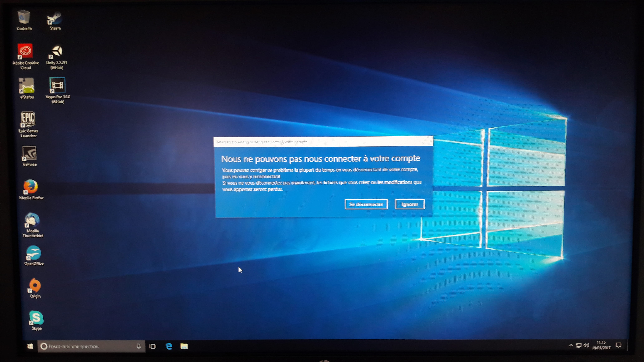Image resolution: width=644 pixels, height=362 pixels.
Task: Launch Microsoft Edge from taskbar
Action: coord(169,346)
